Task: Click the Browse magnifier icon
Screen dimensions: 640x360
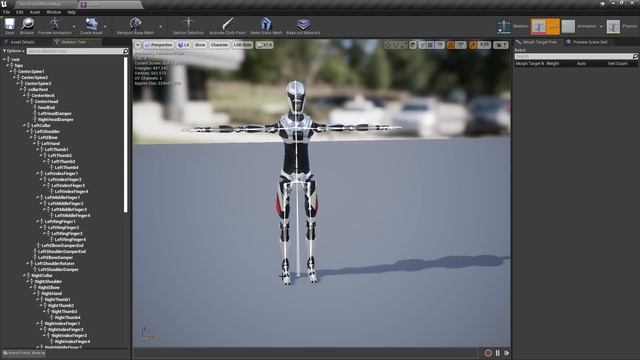Action: [x=27, y=24]
